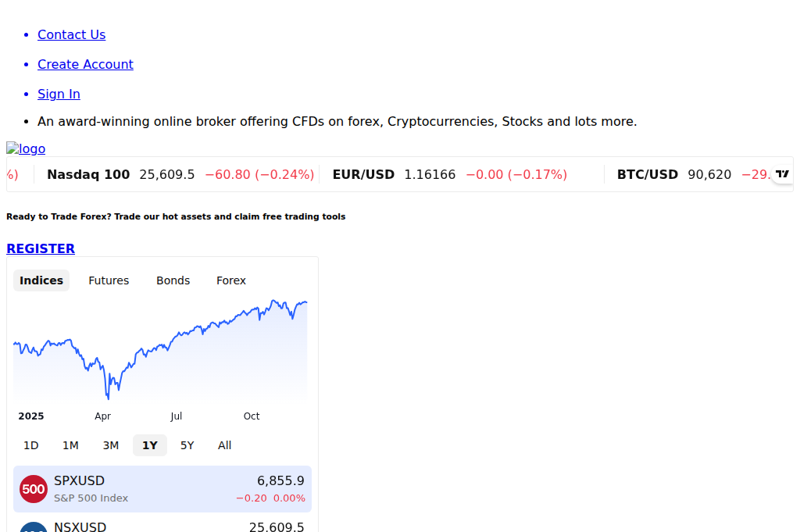Click the S&P 500 red "500" symbol icon
The image size is (800, 532).
[34, 488]
